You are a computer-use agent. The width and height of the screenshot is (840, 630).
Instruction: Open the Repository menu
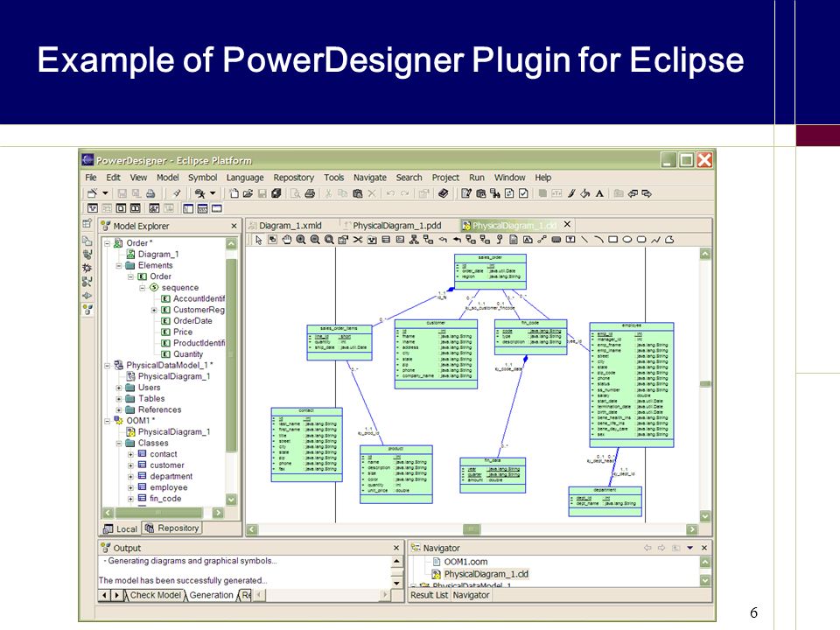click(294, 178)
